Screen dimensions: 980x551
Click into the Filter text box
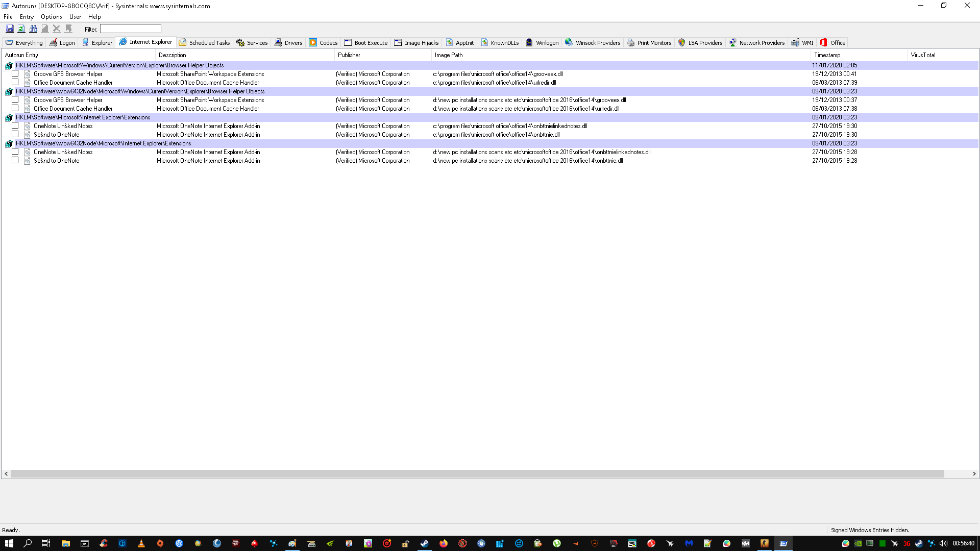pos(131,29)
